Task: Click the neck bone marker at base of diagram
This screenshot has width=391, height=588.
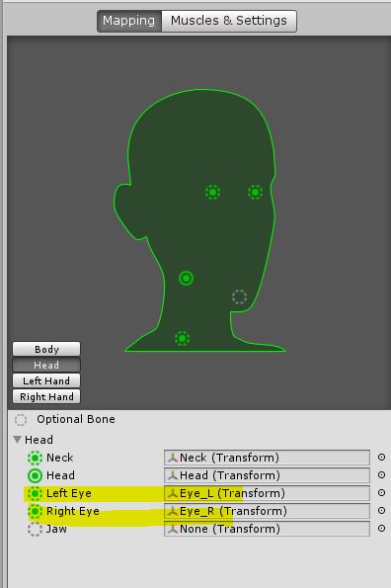Action: 183,338
